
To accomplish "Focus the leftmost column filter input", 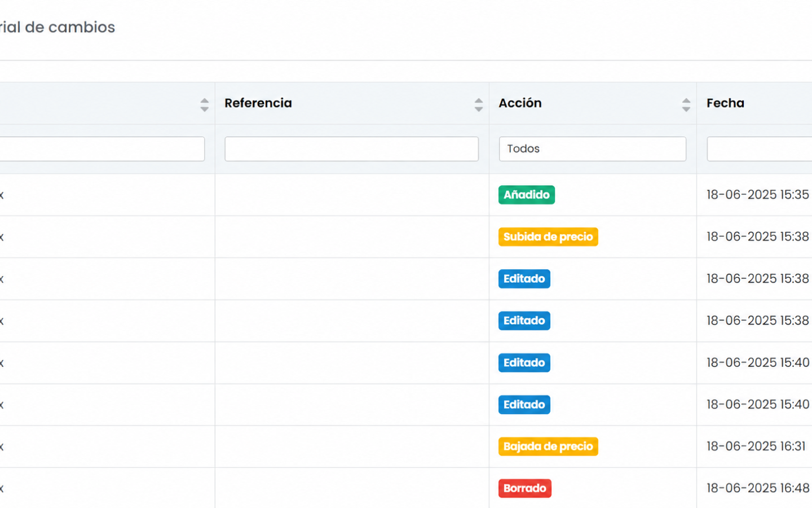I will [101, 149].
